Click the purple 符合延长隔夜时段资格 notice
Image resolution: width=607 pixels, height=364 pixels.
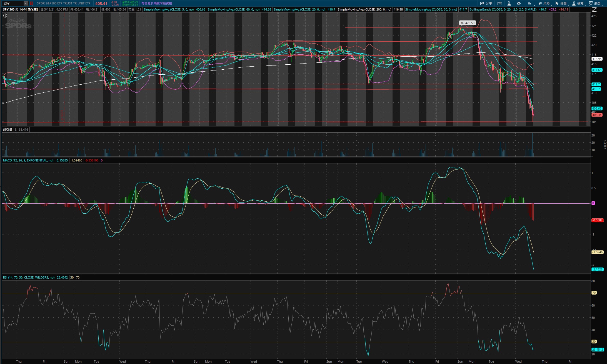[x=157, y=3]
